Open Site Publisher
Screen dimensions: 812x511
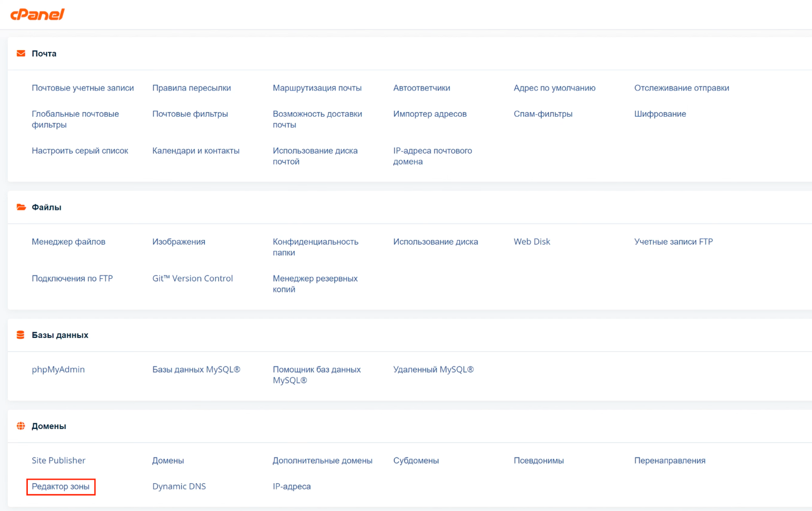click(x=59, y=461)
